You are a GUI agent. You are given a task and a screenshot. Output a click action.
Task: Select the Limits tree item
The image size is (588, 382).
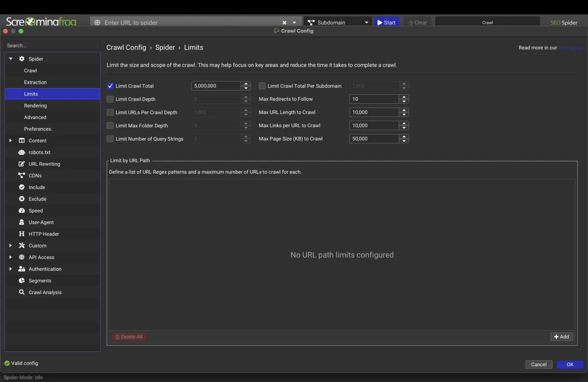pyautogui.click(x=52, y=94)
